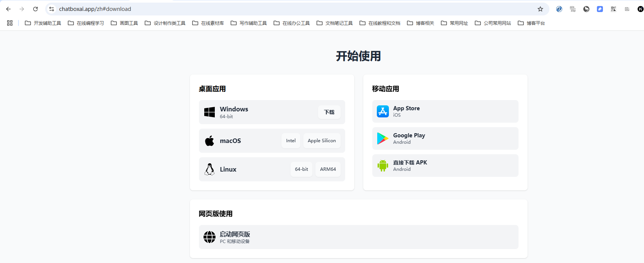Open the blue square pen extension icon
The image size is (644, 263).
tap(600, 9)
